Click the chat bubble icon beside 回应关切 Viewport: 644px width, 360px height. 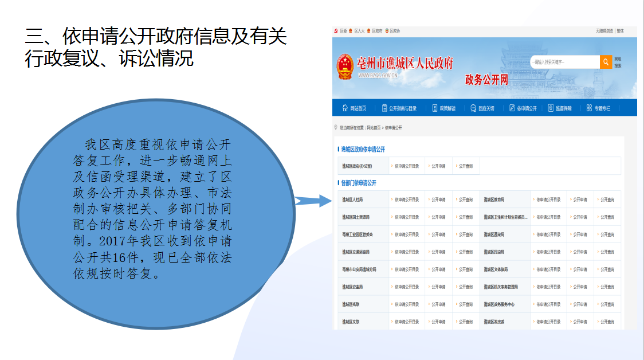click(473, 108)
